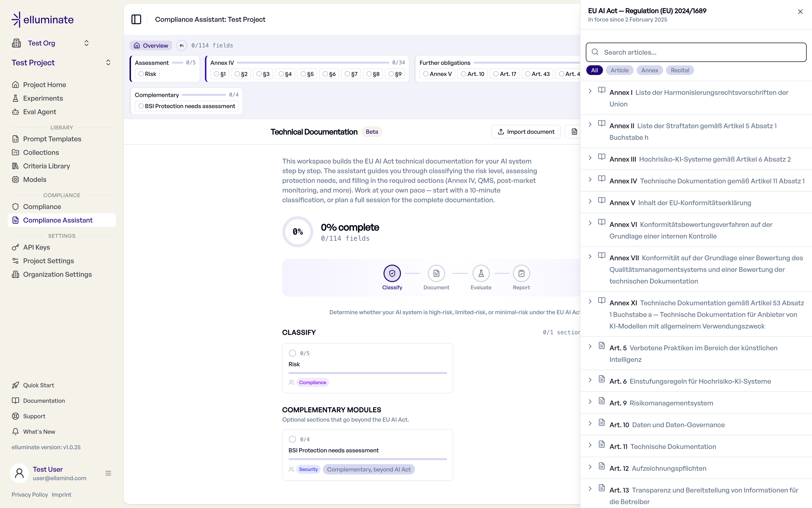Click Test User avatar icon

[20, 473]
